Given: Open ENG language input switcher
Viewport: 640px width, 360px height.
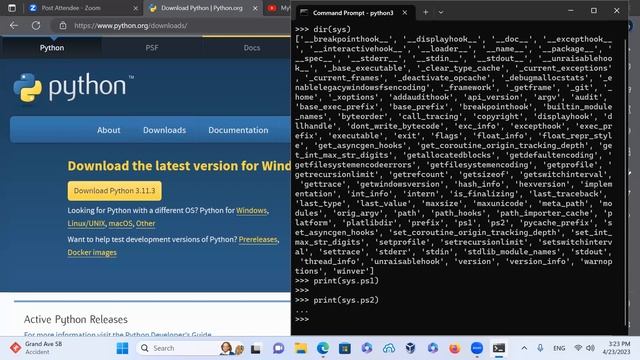Looking at the screenshot, I should pos(559,348).
